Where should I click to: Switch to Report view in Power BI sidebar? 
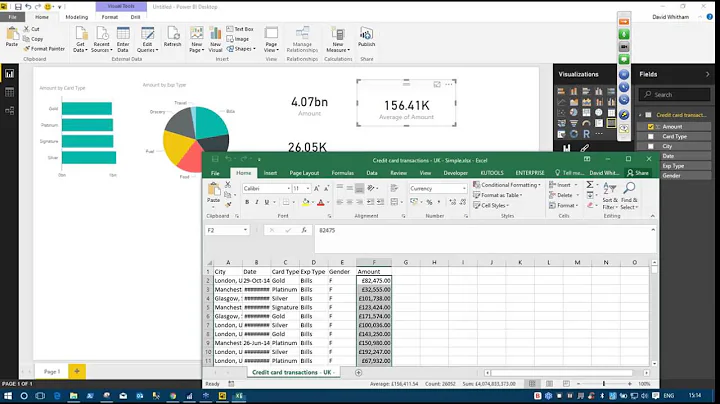[x=9, y=73]
